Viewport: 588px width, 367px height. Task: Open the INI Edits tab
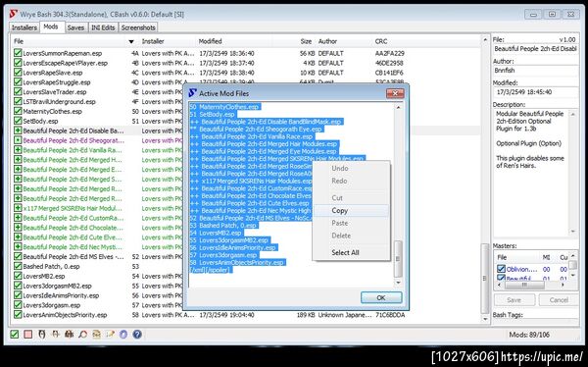coord(103,27)
